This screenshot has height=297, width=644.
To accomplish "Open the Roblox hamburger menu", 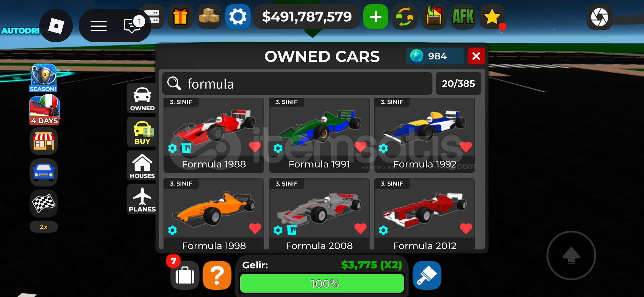I will coord(99,26).
